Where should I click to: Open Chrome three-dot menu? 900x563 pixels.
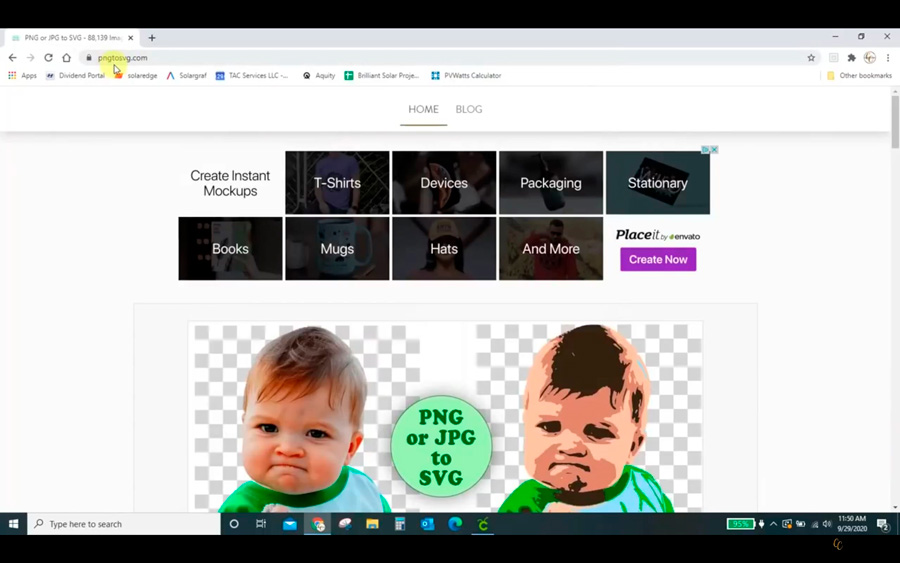(888, 57)
